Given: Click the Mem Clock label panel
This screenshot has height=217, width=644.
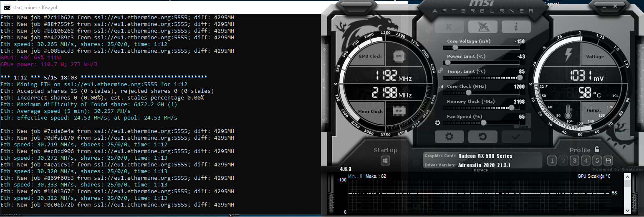Looking at the screenshot, I should click(370, 111).
